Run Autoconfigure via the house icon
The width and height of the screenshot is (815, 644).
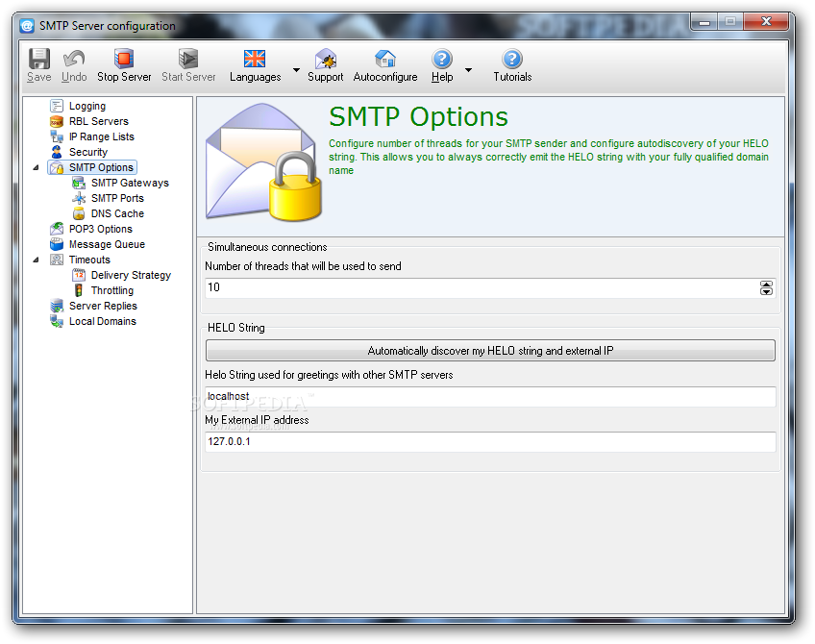pyautogui.click(x=385, y=59)
